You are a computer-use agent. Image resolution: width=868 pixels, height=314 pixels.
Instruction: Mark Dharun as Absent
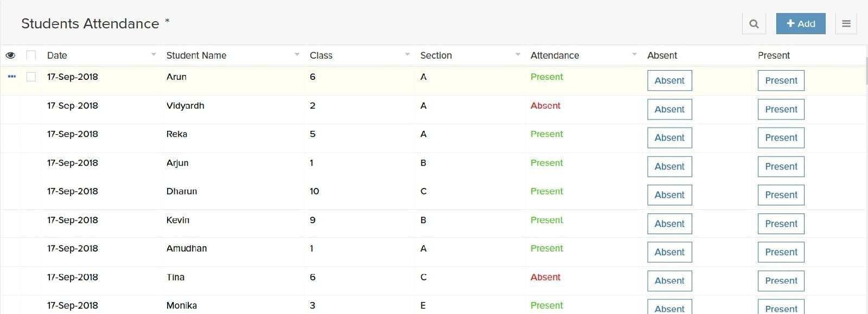point(669,195)
